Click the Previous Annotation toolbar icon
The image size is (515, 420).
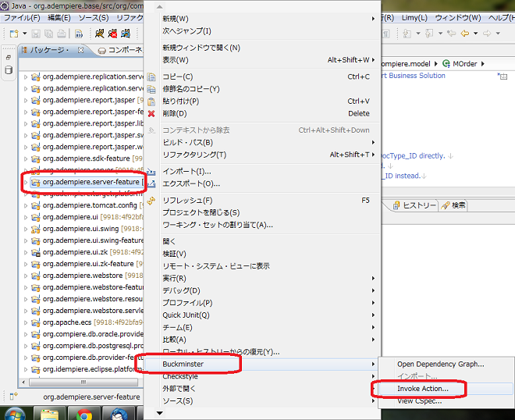click(x=429, y=34)
